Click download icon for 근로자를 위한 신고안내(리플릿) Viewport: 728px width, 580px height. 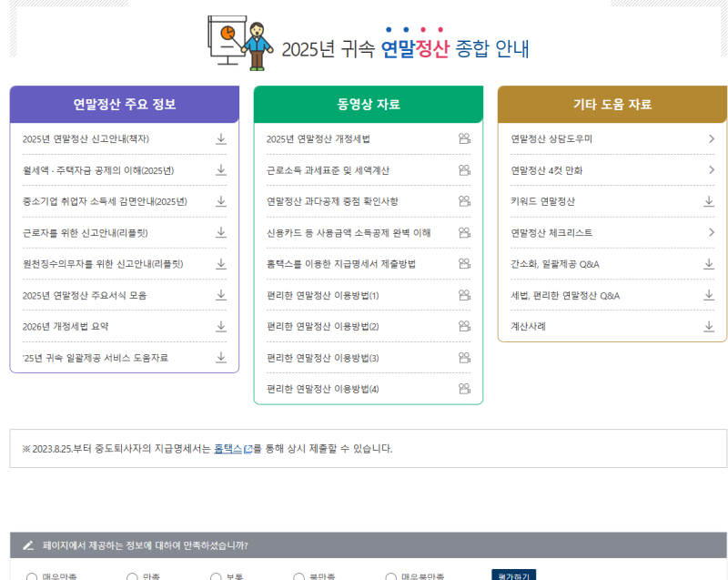pos(221,232)
